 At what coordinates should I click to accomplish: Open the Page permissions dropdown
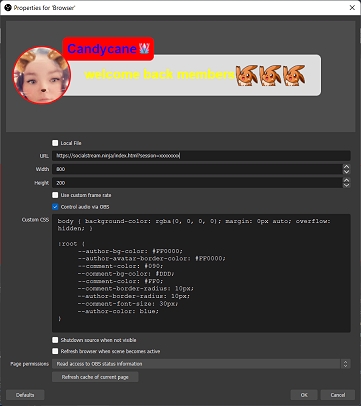click(x=201, y=364)
